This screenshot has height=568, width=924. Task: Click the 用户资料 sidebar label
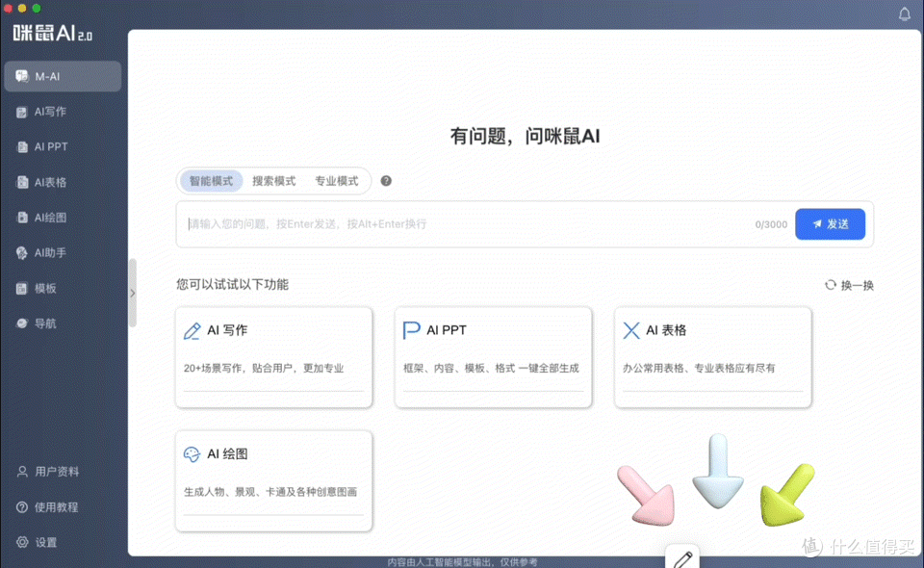click(x=57, y=472)
